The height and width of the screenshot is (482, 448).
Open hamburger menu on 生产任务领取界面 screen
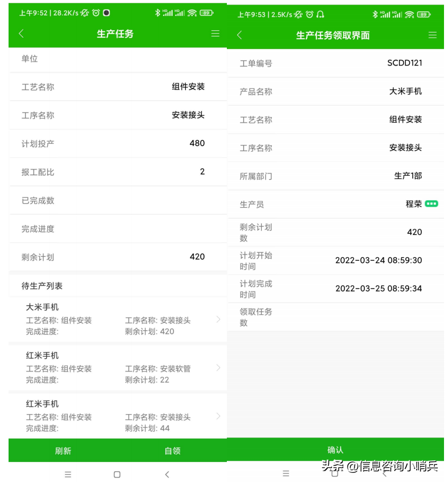[433, 35]
